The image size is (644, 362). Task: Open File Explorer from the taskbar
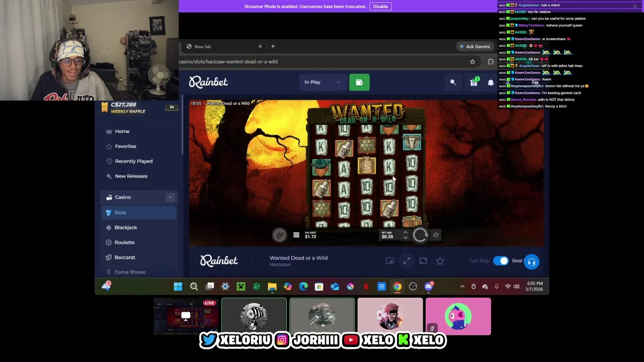pyautogui.click(x=272, y=287)
